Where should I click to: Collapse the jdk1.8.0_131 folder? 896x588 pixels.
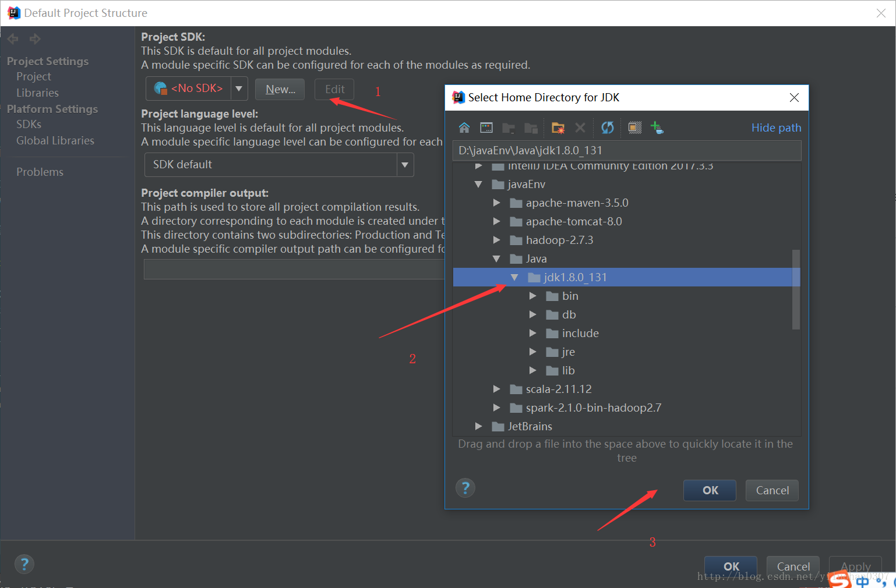coord(514,278)
